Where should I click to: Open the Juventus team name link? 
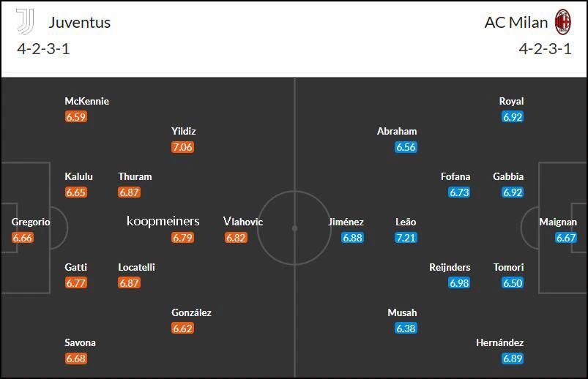(80, 23)
